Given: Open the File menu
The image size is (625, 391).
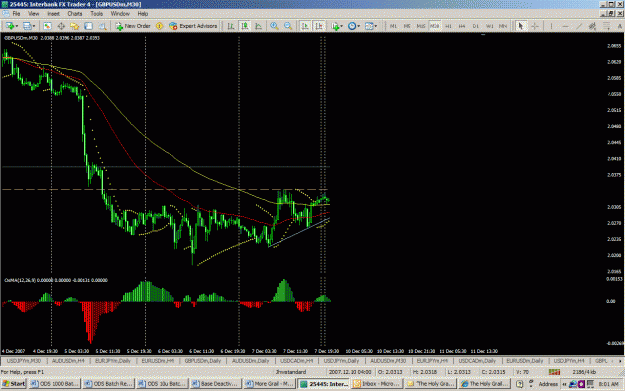Looking at the screenshot, I should [x=16, y=14].
